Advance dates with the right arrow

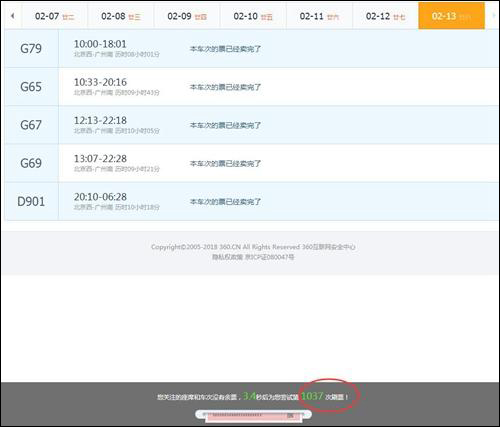(x=493, y=16)
